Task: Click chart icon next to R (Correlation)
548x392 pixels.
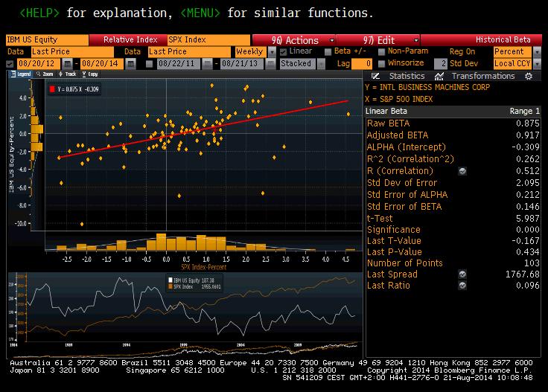Action: coord(462,171)
